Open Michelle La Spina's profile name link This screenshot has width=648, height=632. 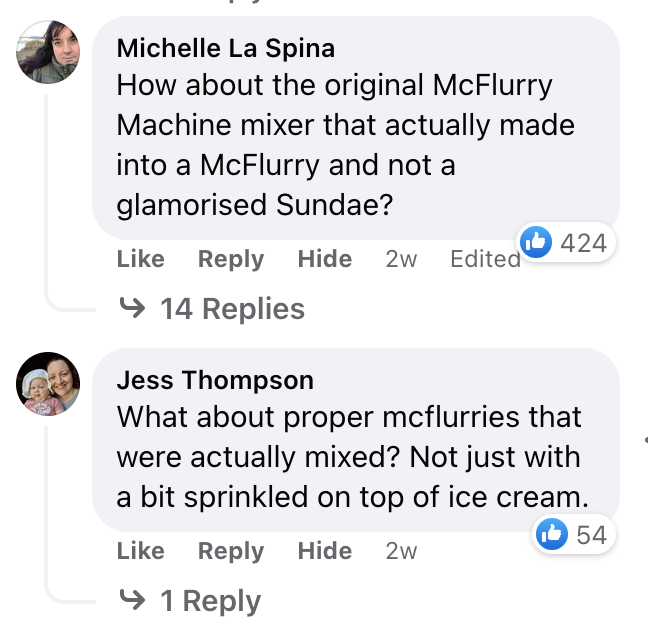(x=226, y=48)
